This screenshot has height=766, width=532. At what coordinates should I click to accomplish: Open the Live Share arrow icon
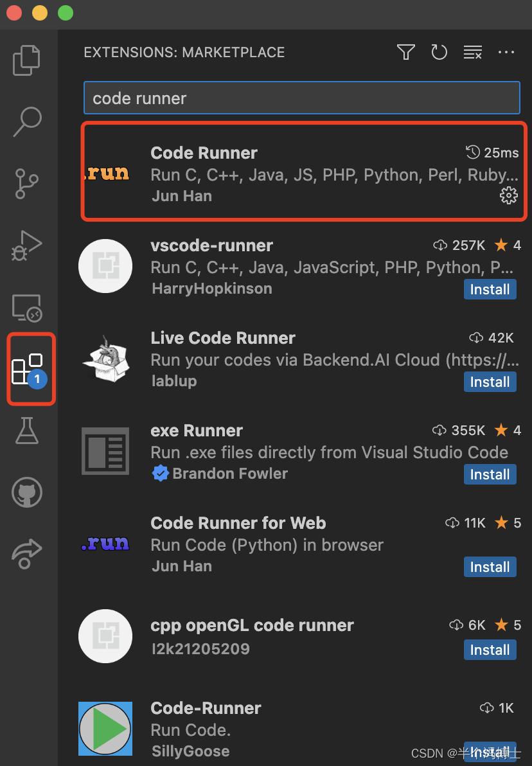click(27, 554)
